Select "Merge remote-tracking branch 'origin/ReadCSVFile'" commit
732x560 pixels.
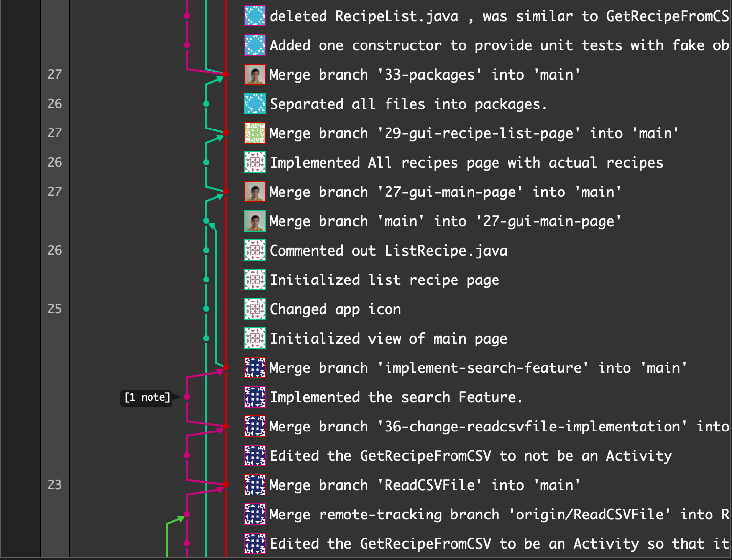(500, 515)
